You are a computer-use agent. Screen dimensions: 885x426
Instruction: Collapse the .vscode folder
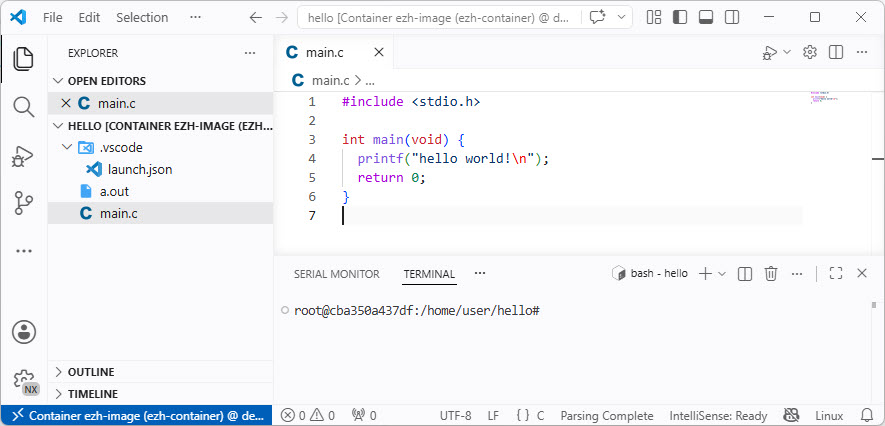160,148
